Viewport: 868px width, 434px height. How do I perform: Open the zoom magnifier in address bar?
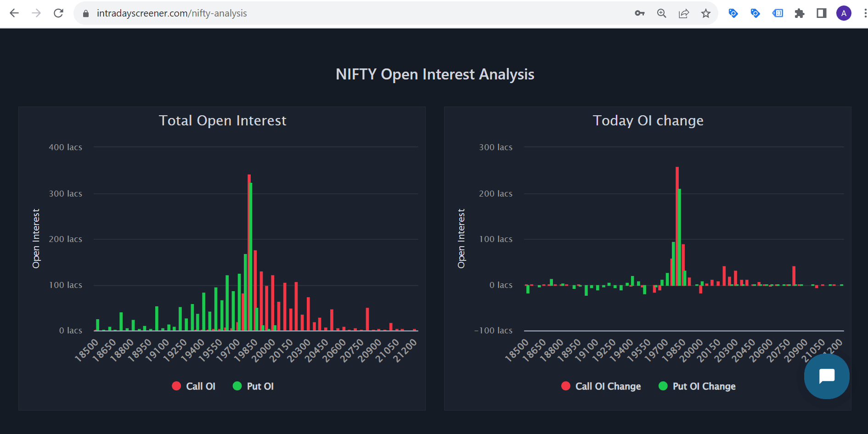click(x=661, y=13)
